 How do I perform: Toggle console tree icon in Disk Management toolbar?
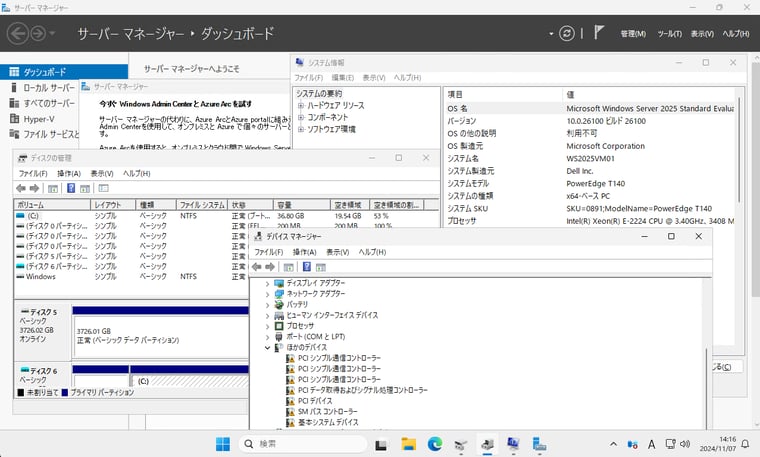click(53, 189)
